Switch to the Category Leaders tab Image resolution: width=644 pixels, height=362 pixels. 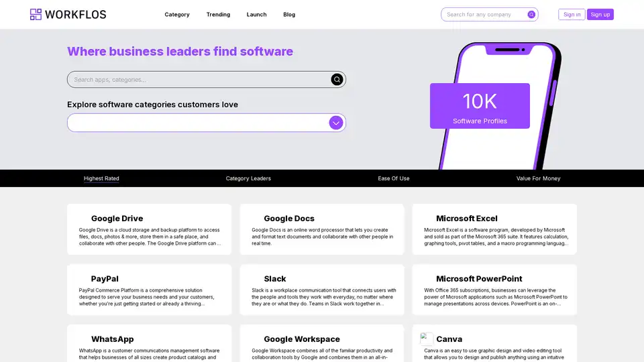tap(248, 178)
